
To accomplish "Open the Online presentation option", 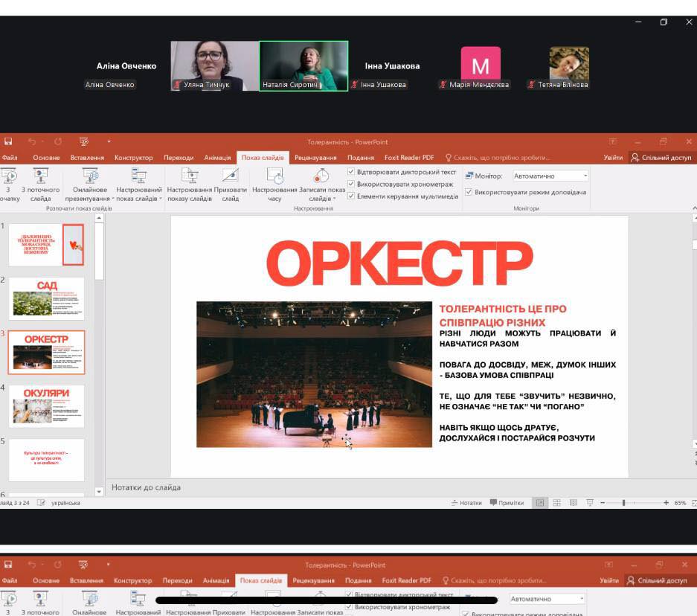I will (90, 177).
